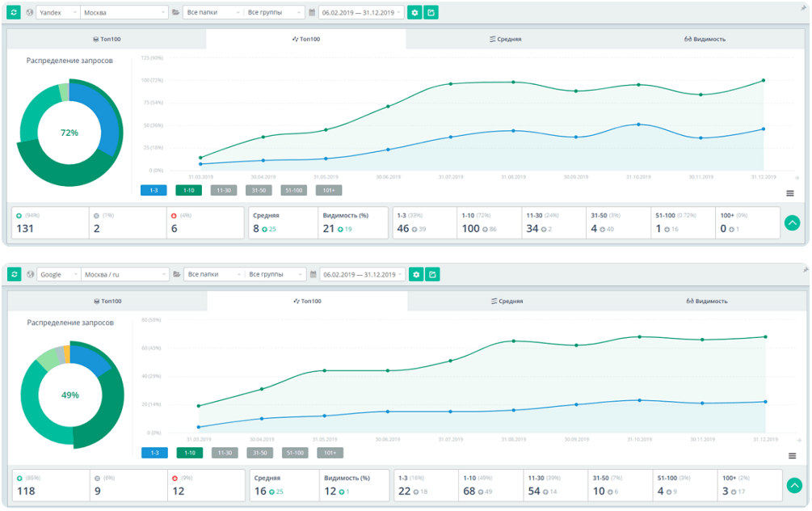Switch to first Топ100 tab in Yandex panel

click(x=107, y=39)
